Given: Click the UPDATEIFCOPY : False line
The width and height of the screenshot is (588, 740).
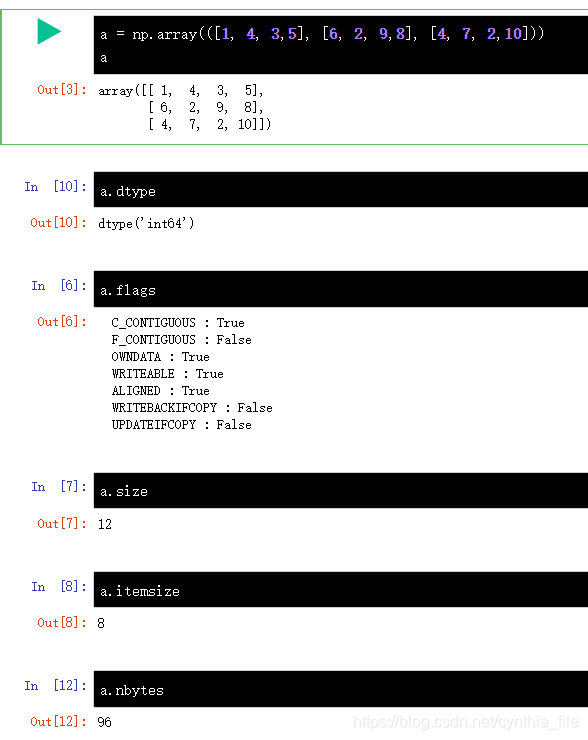Looking at the screenshot, I should tap(181, 425).
